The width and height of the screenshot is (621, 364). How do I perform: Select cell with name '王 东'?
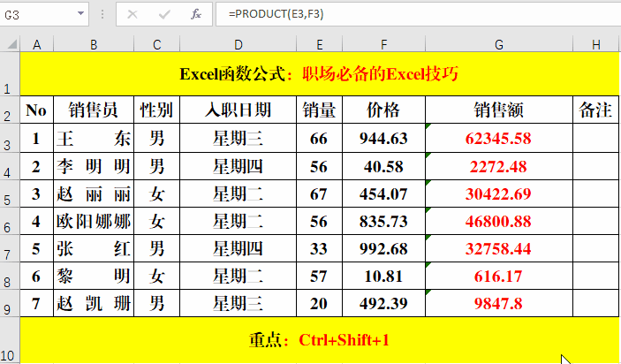click(94, 138)
